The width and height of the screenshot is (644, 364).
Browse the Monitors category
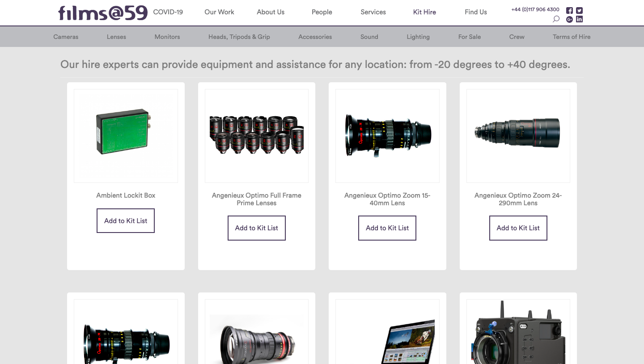coord(167,37)
